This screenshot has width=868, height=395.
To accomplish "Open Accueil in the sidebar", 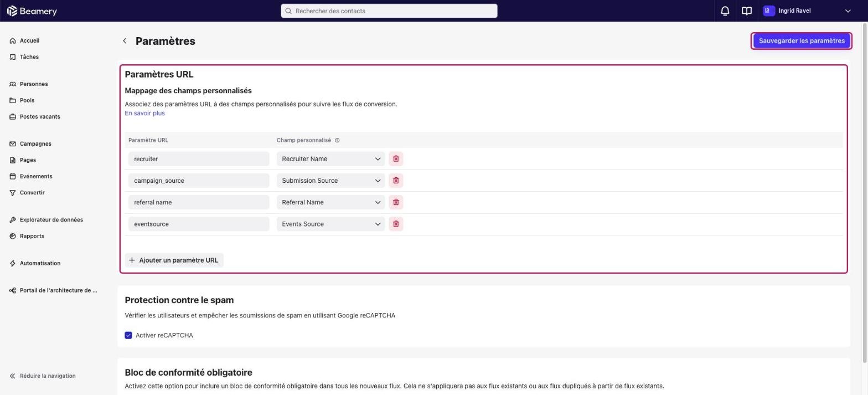I will 29,41.
